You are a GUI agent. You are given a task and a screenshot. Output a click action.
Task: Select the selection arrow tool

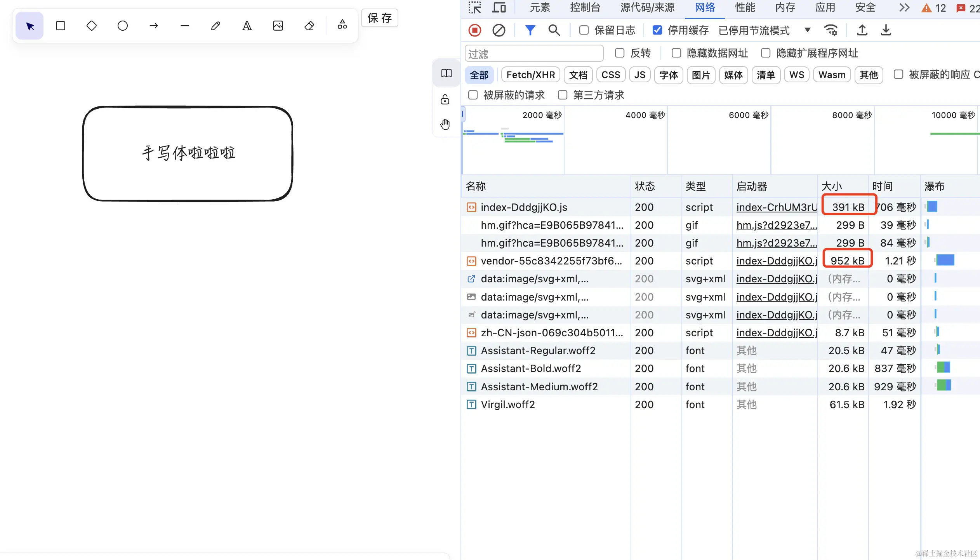(30, 26)
